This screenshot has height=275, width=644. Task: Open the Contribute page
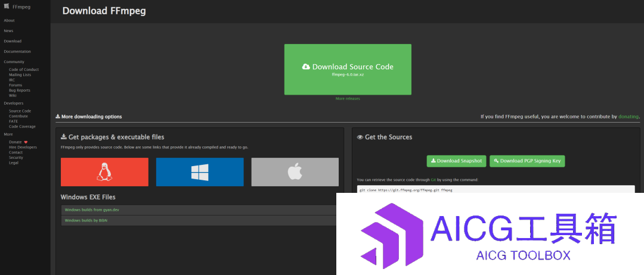coord(18,117)
